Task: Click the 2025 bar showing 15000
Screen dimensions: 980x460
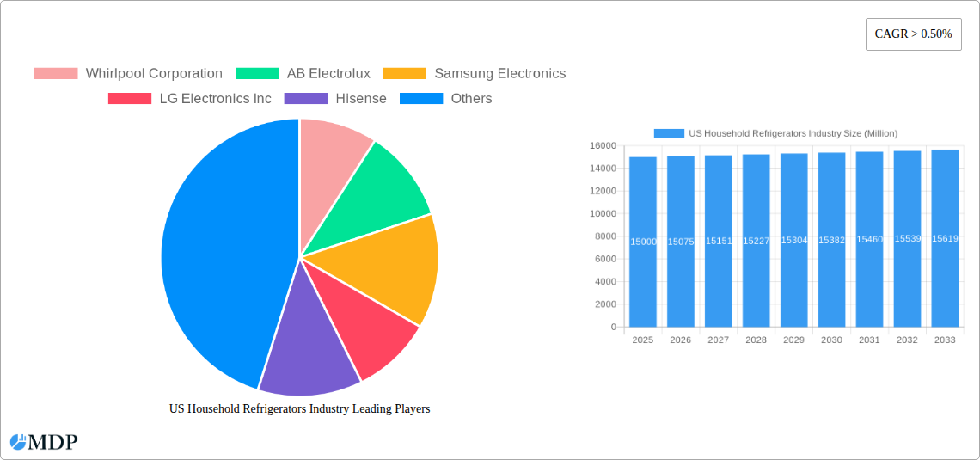Action: click(643, 242)
